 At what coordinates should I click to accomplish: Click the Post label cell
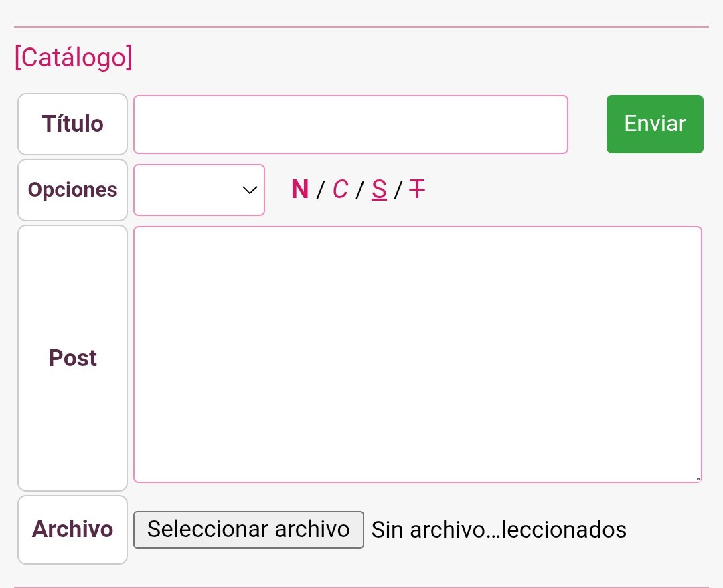pos(72,358)
